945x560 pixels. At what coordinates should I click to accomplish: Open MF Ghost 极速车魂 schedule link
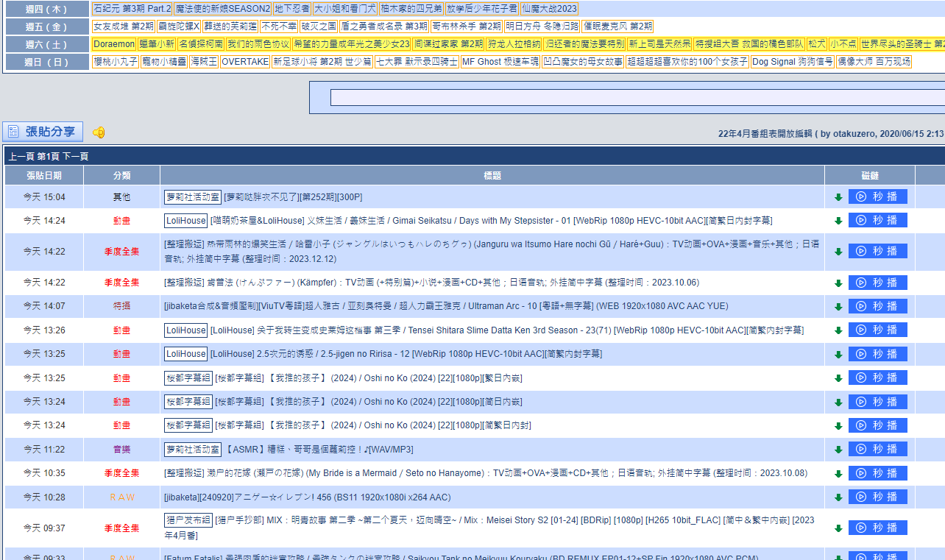pos(500,62)
